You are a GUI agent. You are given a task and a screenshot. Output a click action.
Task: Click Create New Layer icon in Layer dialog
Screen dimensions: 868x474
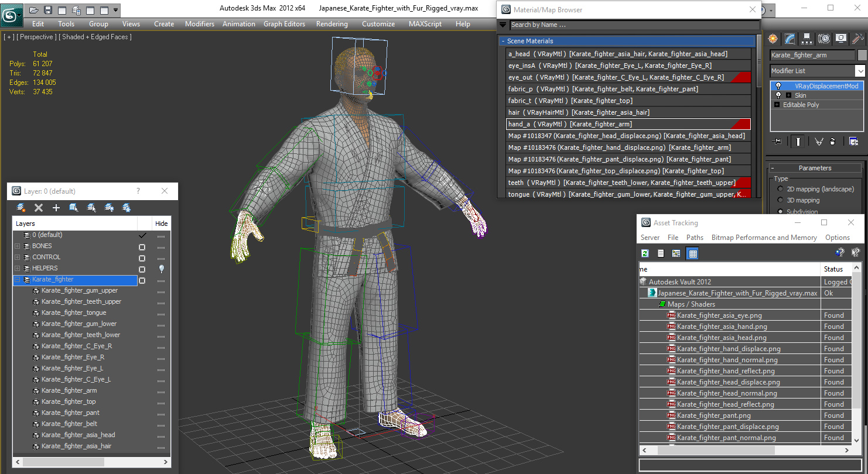[21, 208]
